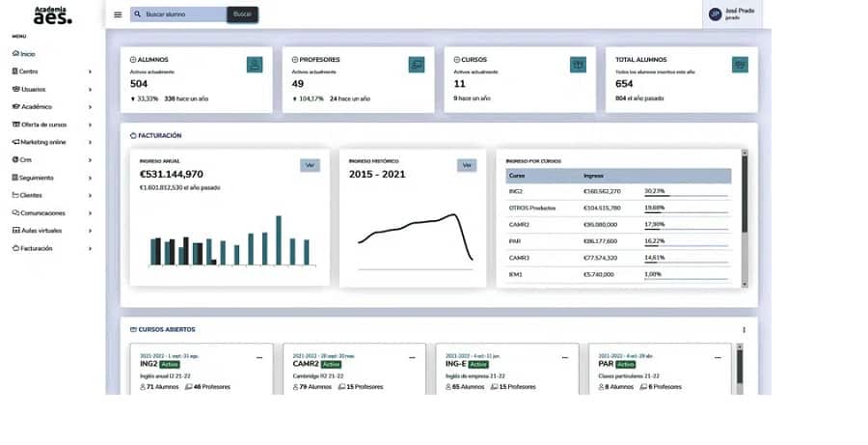
Task: Toggle the hamburger sidebar menu
Action: coord(118,15)
